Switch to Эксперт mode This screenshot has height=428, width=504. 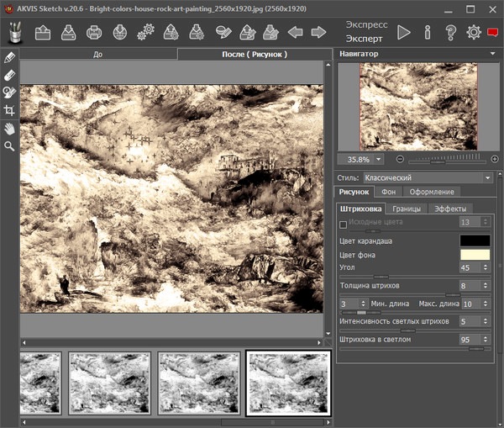[365, 40]
